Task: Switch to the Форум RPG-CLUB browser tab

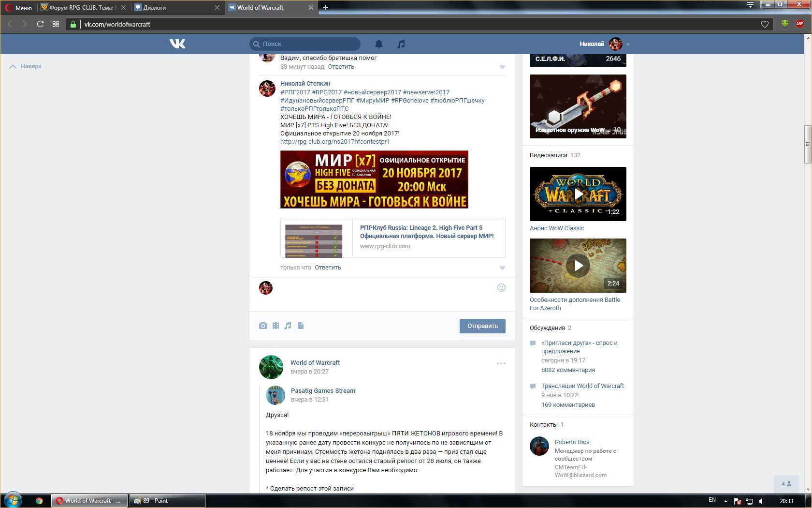Action: pos(83,8)
